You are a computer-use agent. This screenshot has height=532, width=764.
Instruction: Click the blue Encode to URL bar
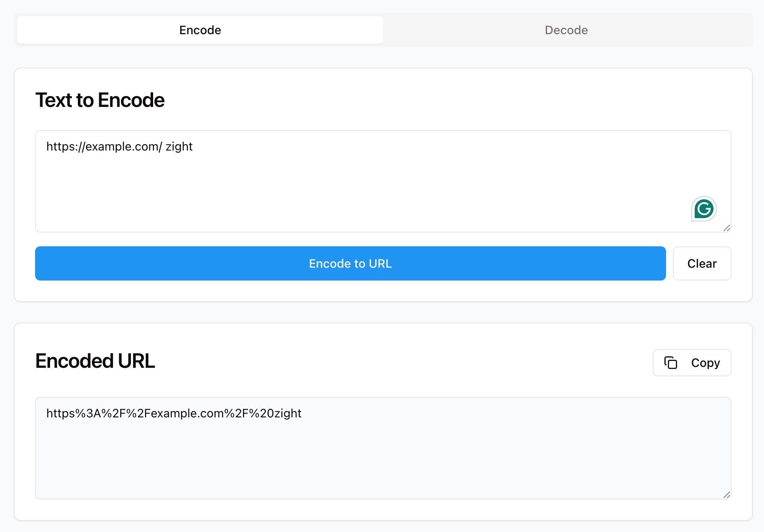(x=350, y=263)
